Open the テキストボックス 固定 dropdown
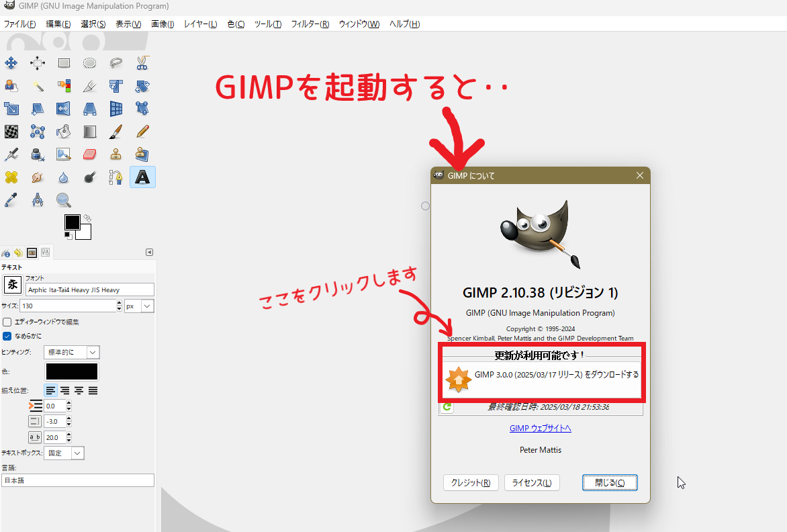Viewport: 787px width, 532px height. pyautogui.click(x=63, y=453)
